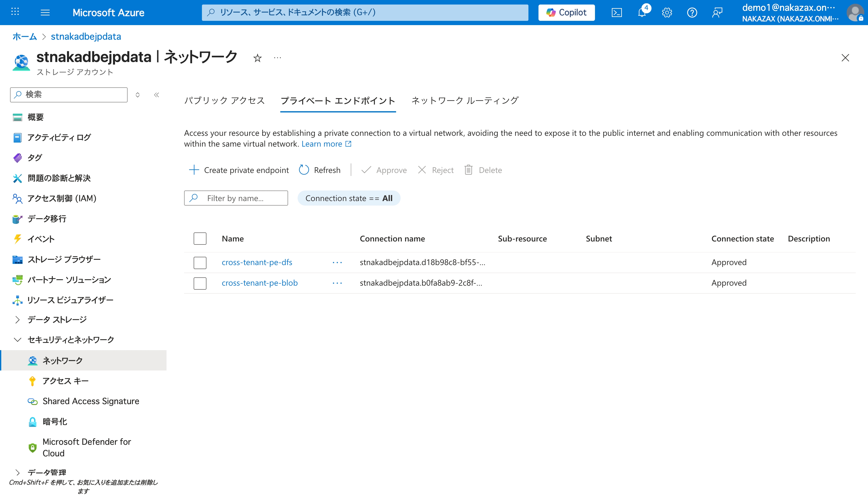Switch to the ネットワーク ルーティング tab

(465, 101)
